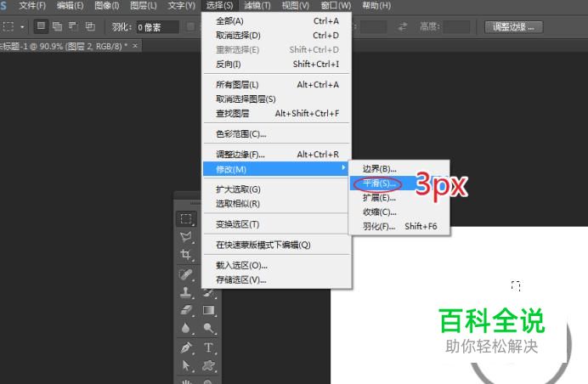Select the Dodge tool
The image size is (588, 384).
[208, 328]
